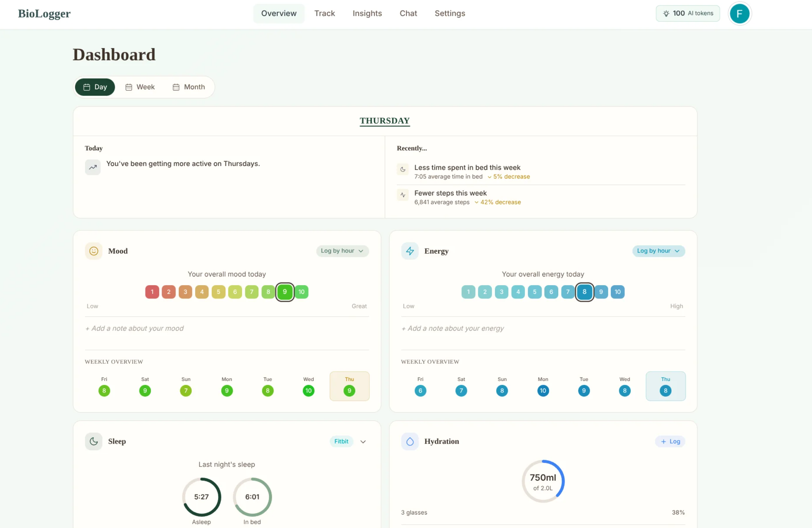Click the pulse icon beside Fewer steps
Screen dimensions: 812x528
(403, 195)
